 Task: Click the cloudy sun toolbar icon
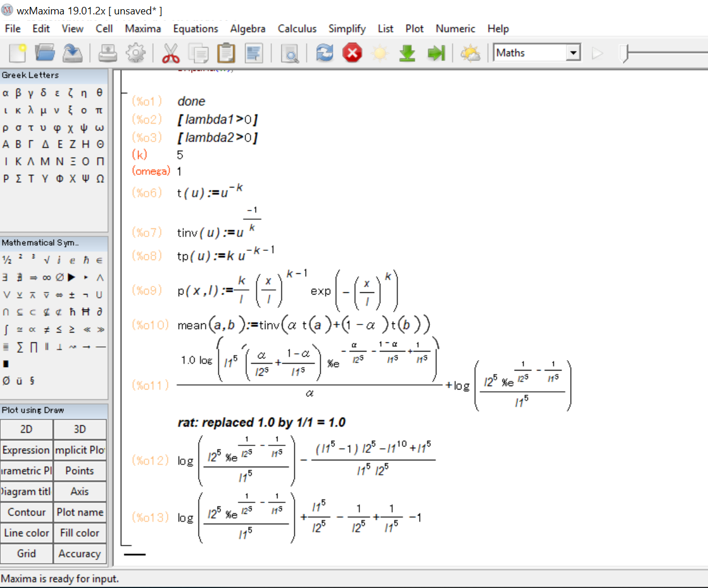[x=471, y=53]
